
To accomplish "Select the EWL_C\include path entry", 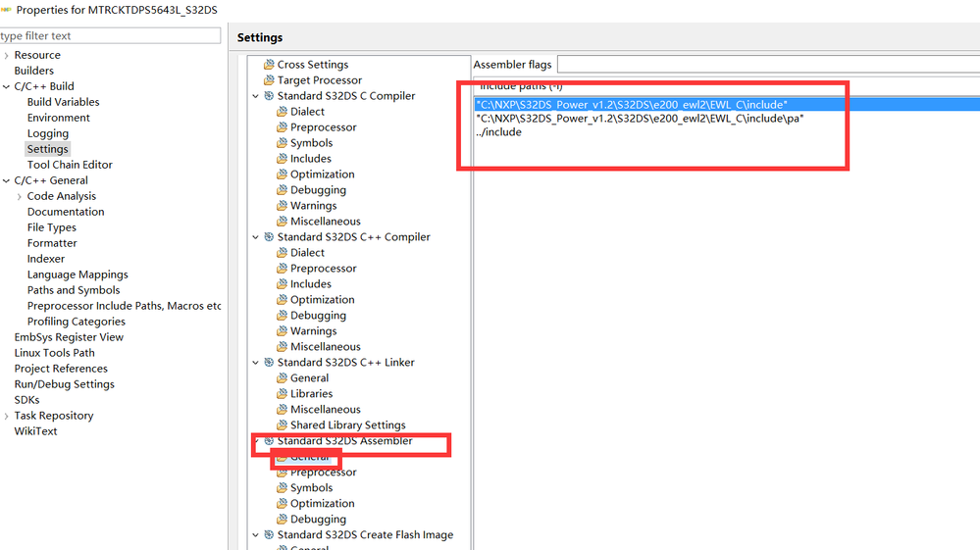I will (727, 104).
